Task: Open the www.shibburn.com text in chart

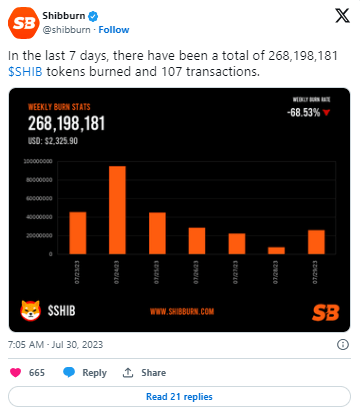Action: pyautogui.click(x=182, y=311)
